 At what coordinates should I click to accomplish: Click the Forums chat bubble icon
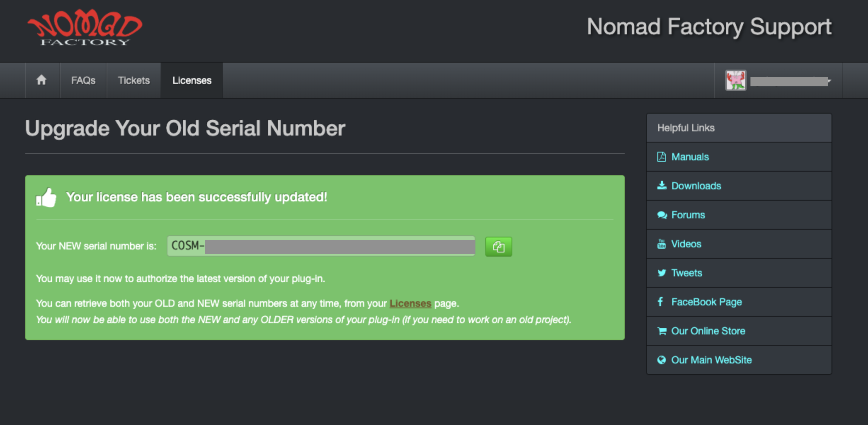[x=662, y=215]
